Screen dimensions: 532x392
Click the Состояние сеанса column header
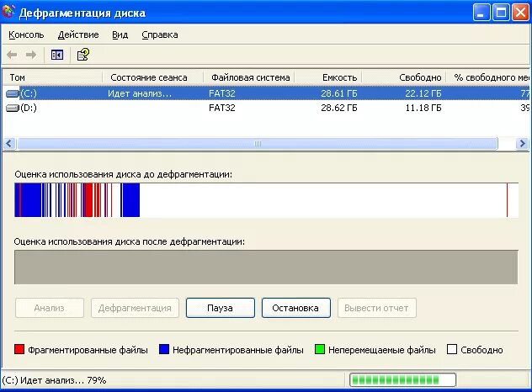(152, 77)
